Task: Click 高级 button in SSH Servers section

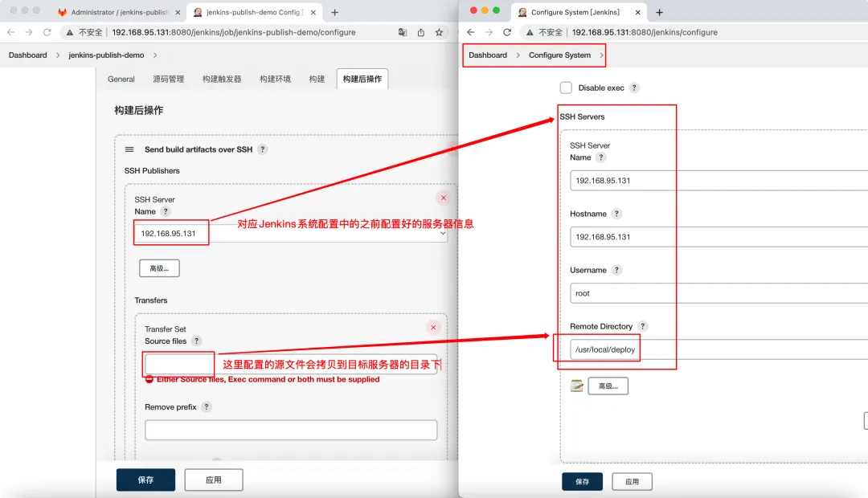Action: tap(608, 386)
